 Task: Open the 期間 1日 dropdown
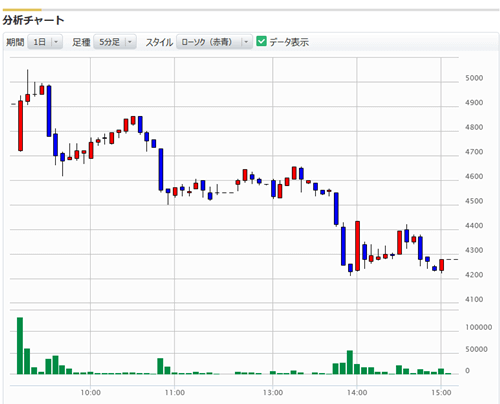45,42
